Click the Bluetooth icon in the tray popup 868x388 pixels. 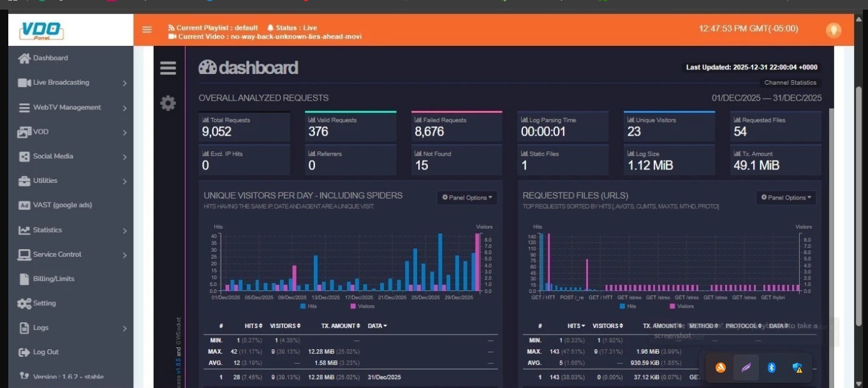771,368
